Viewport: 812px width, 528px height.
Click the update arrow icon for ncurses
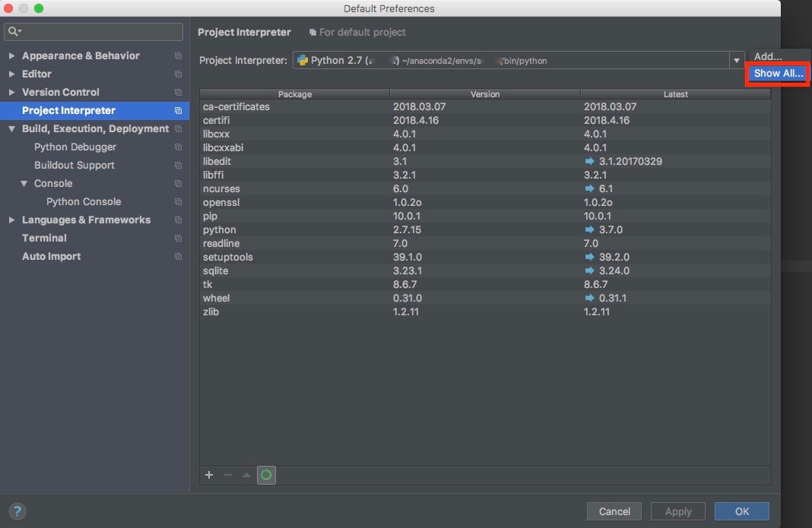(x=589, y=188)
